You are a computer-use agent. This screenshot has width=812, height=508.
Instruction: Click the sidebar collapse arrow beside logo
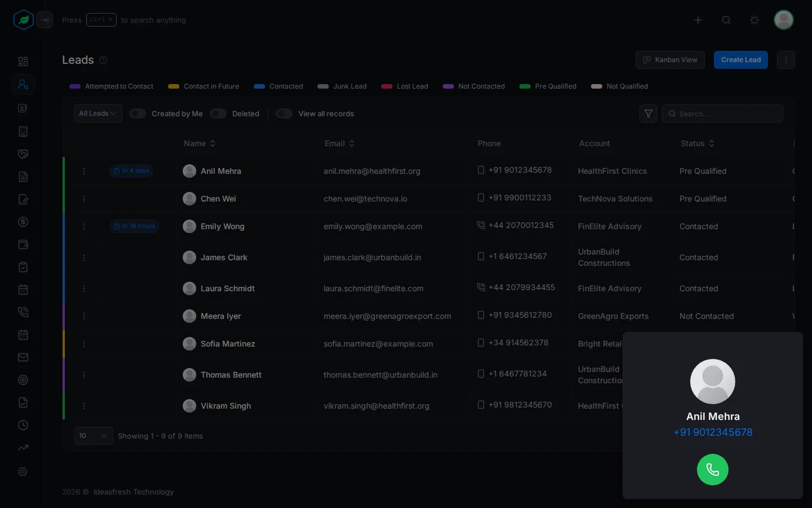[45, 20]
